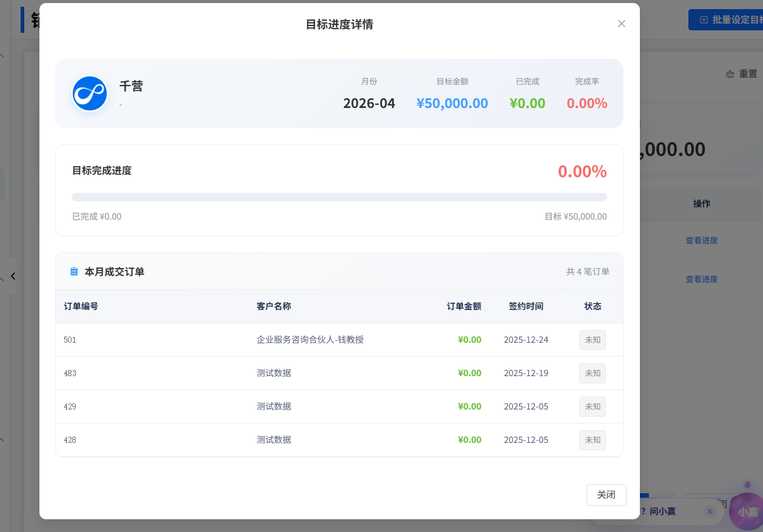Click the target amount ¥50,000.00 in header
The image size is (763, 532).
(x=452, y=103)
